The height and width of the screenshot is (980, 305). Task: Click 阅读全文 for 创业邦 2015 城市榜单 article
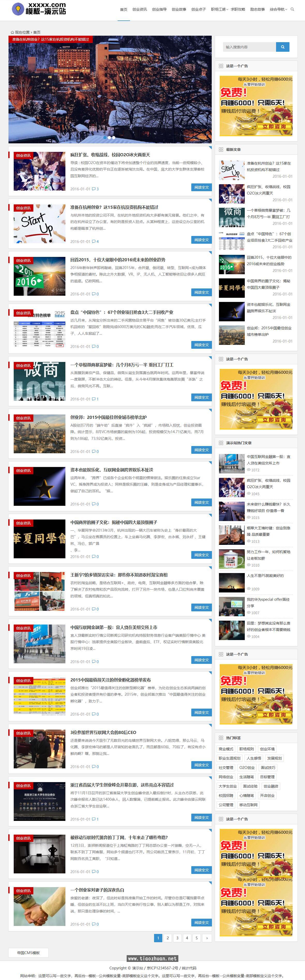point(201,450)
